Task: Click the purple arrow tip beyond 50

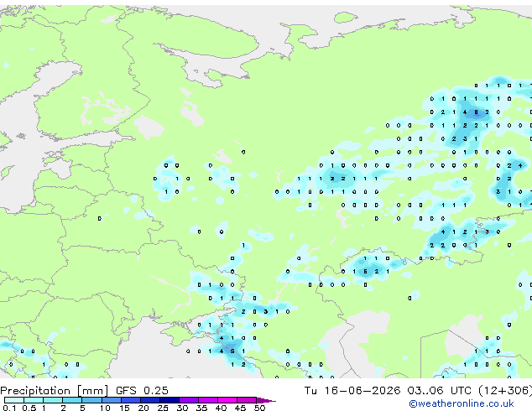Action: click(266, 400)
